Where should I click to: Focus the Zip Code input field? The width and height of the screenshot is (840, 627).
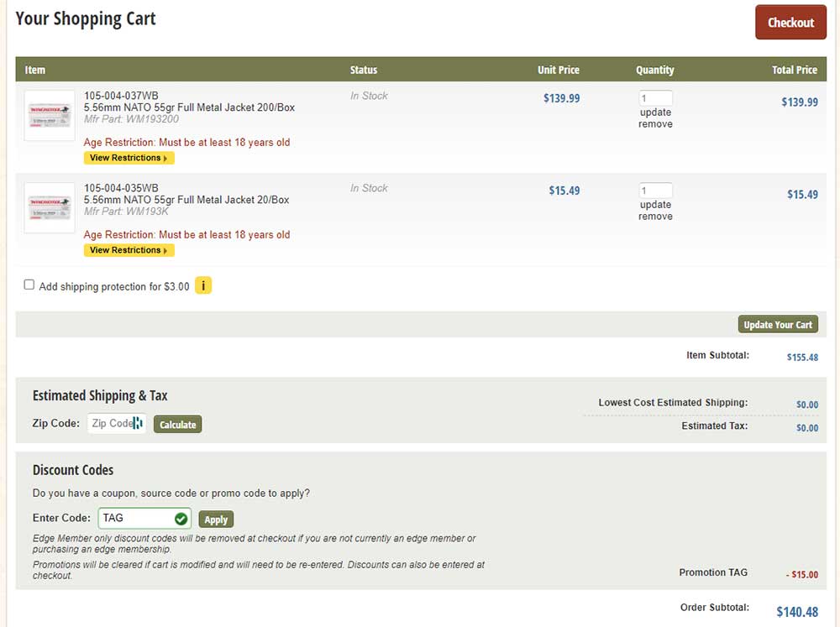click(111, 424)
